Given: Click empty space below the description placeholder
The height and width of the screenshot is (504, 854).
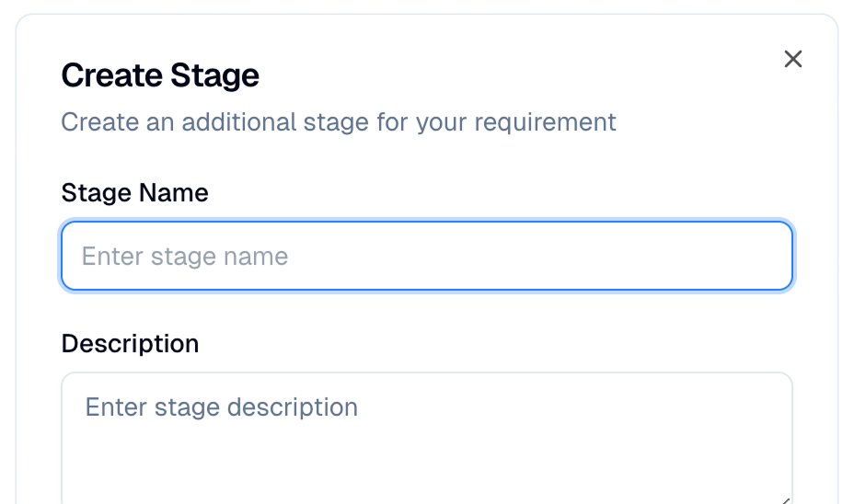Looking at the screenshot, I should point(427,463).
